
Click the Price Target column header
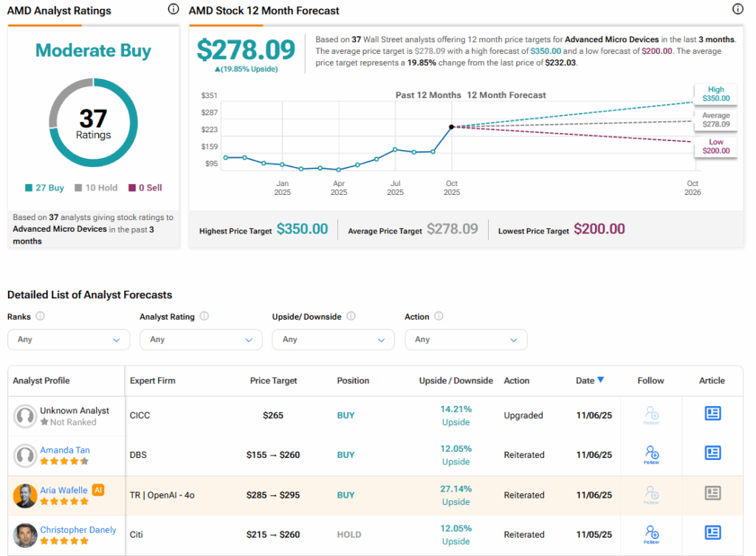point(273,381)
